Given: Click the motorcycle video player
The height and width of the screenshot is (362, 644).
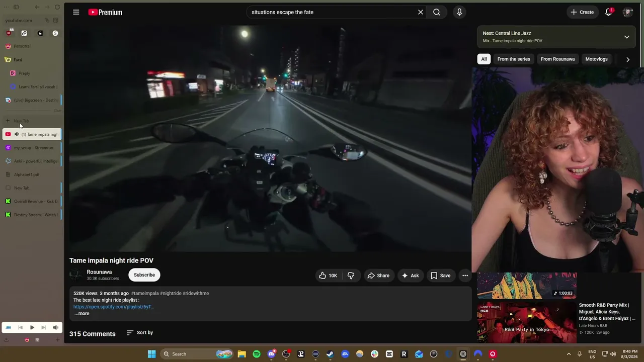Looking at the screenshot, I should (x=270, y=138).
